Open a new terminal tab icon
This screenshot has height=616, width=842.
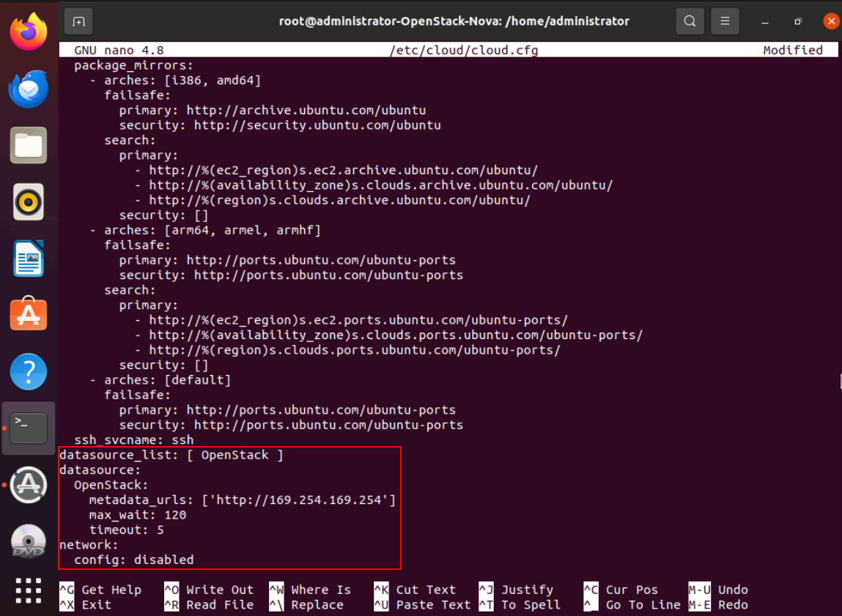click(79, 21)
